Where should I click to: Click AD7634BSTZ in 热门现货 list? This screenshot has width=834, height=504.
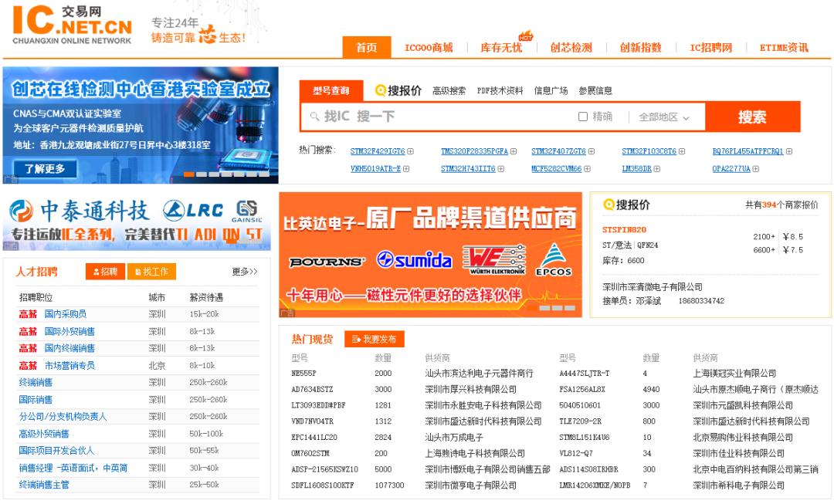pyautogui.click(x=310, y=390)
